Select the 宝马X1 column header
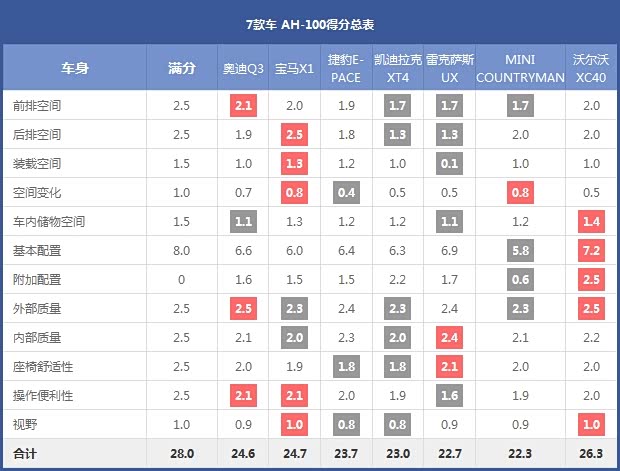 [x=294, y=68]
